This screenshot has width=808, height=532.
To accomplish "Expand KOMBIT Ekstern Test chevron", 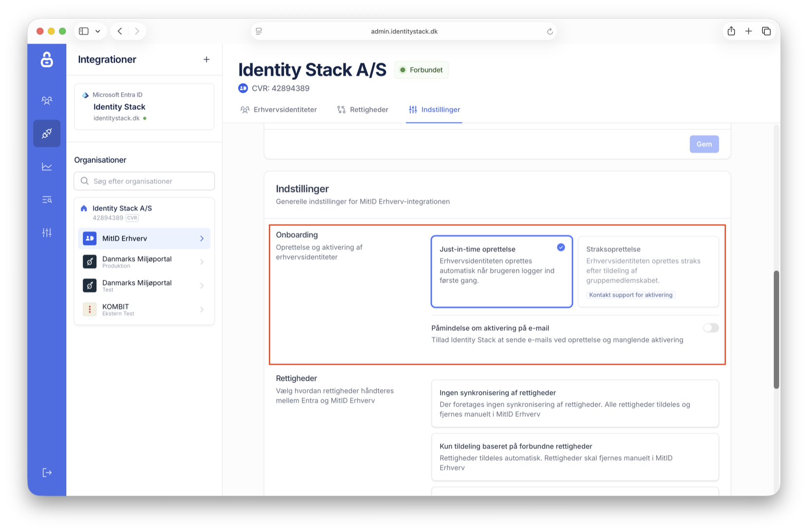I will tap(202, 310).
